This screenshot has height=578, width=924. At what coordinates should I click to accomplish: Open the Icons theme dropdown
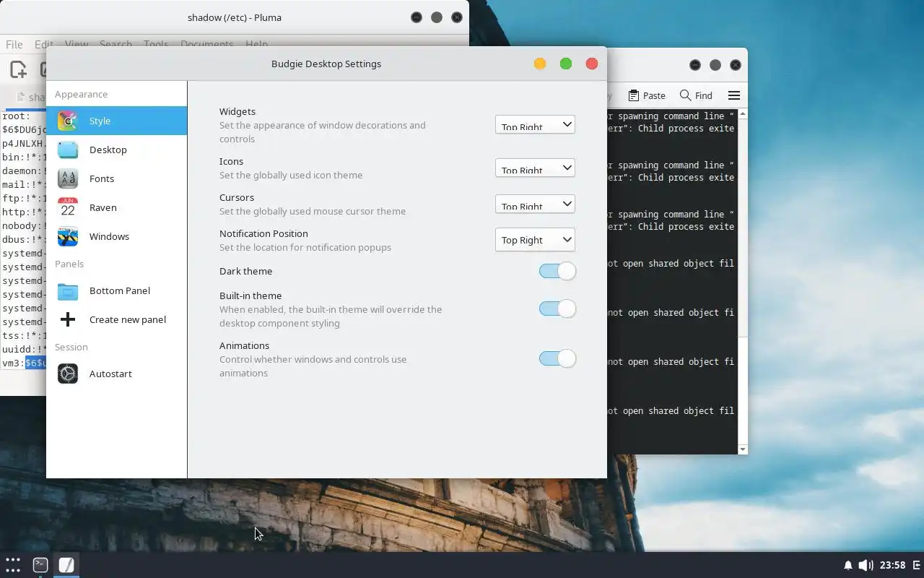coord(535,168)
